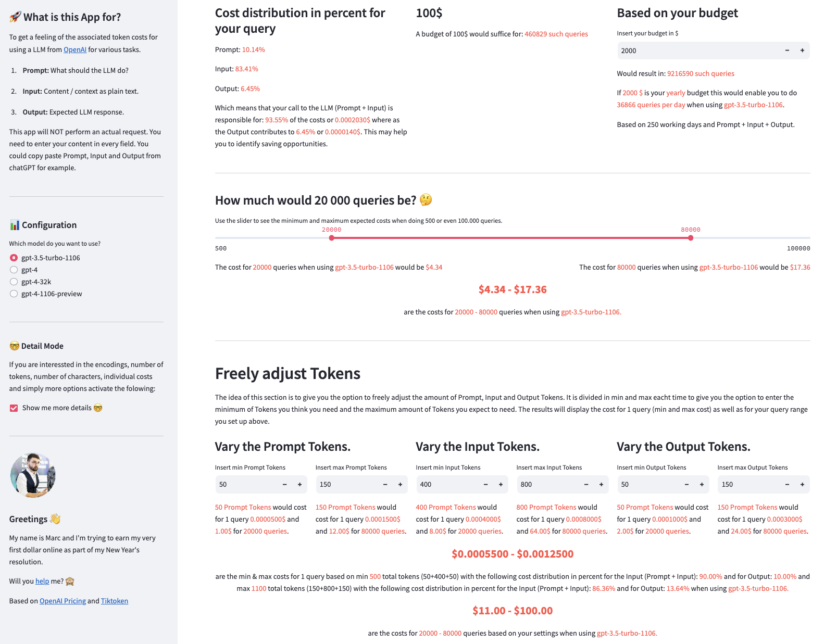Open the OpenAI link in the sidebar

75,49
